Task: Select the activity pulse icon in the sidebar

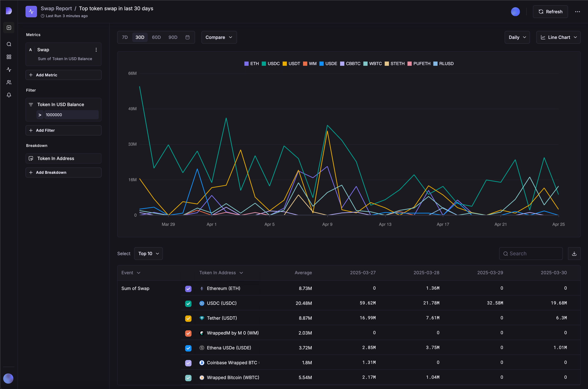Action: 9,70
